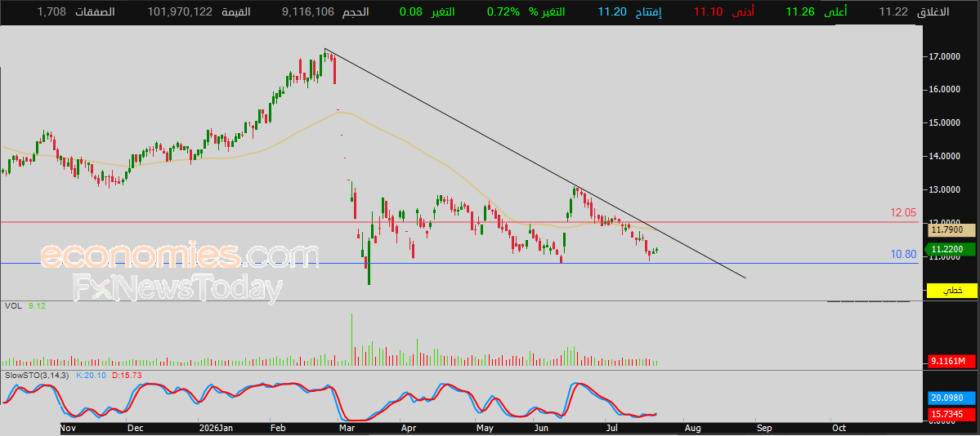Select the trades count 1,708
This screenshot has height=436, width=980.
point(51,12)
